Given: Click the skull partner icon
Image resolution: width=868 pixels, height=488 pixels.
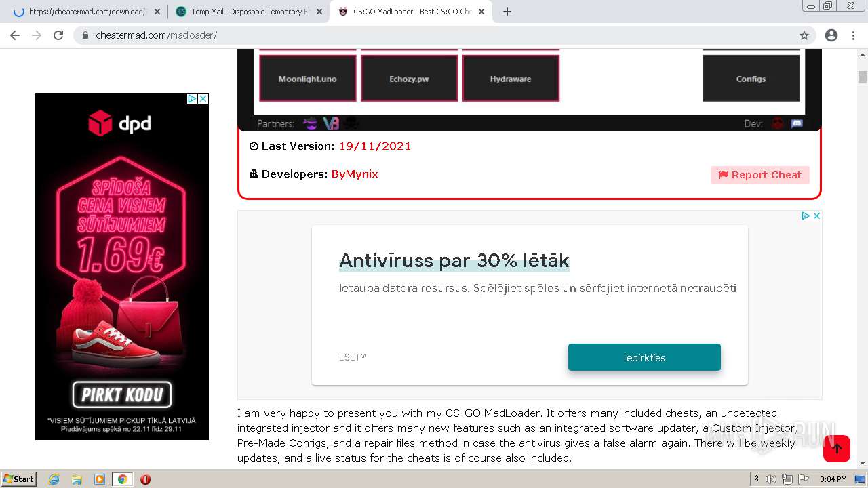Looking at the screenshot, I should [351, 123].
